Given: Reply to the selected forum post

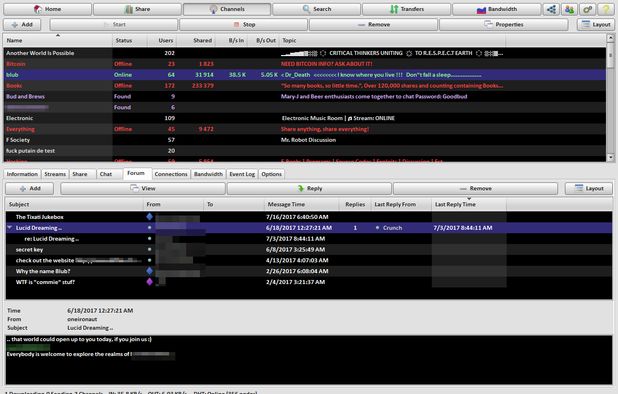Looking at the screenshot, I should tap(309, 188).
